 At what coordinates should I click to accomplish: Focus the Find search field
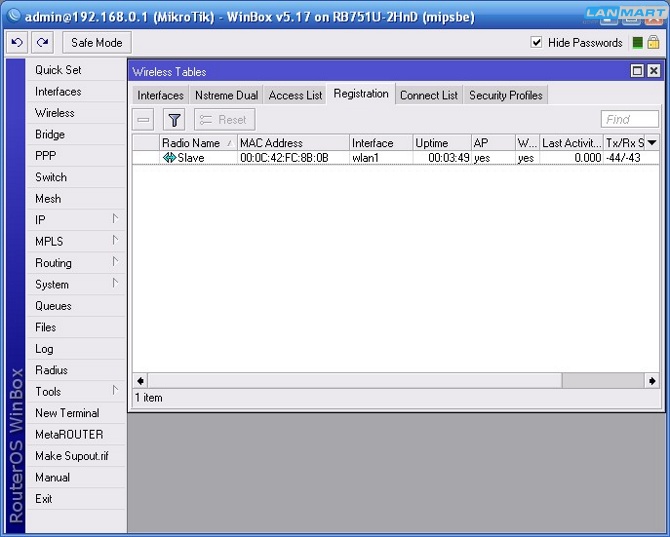click(630, 119)
